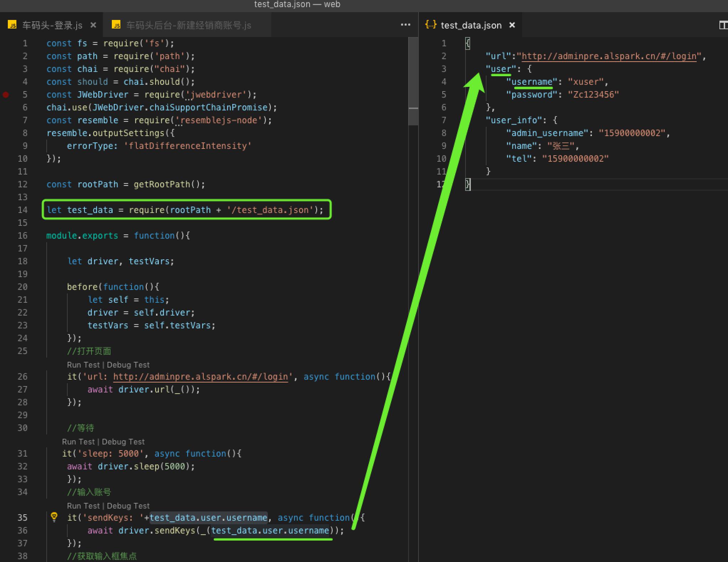Click the "admin_username" key in JSON
The image size is (728, 562).
coord(547,133)
